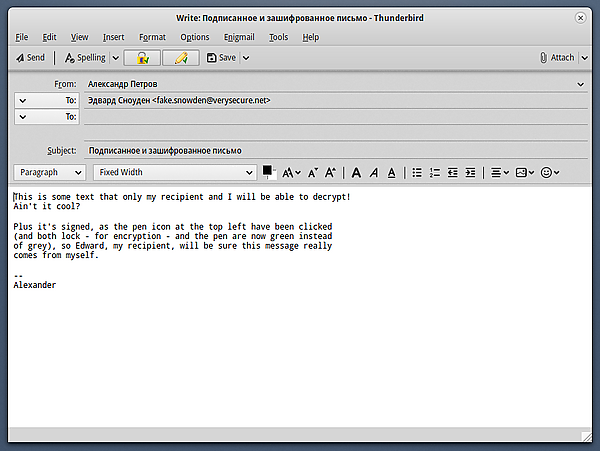600x451 pixels.
Task: Toggle Enigmail lock encryption icon
Action: click(142, 58)
